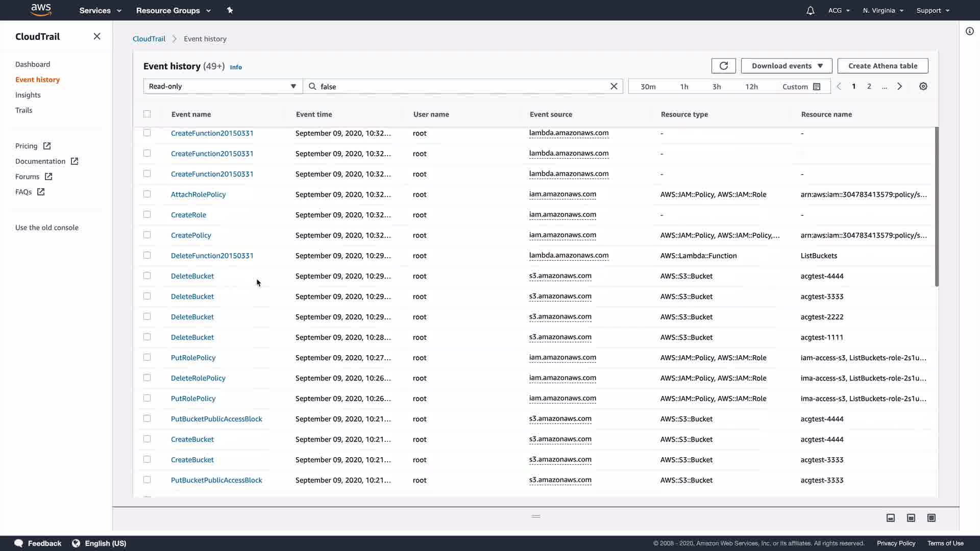Navigate to Trails in sidebar

23,110
